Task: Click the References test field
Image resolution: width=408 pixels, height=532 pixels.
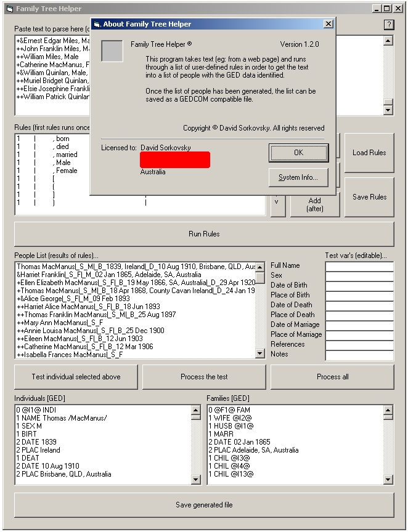Action: [359, 345]
